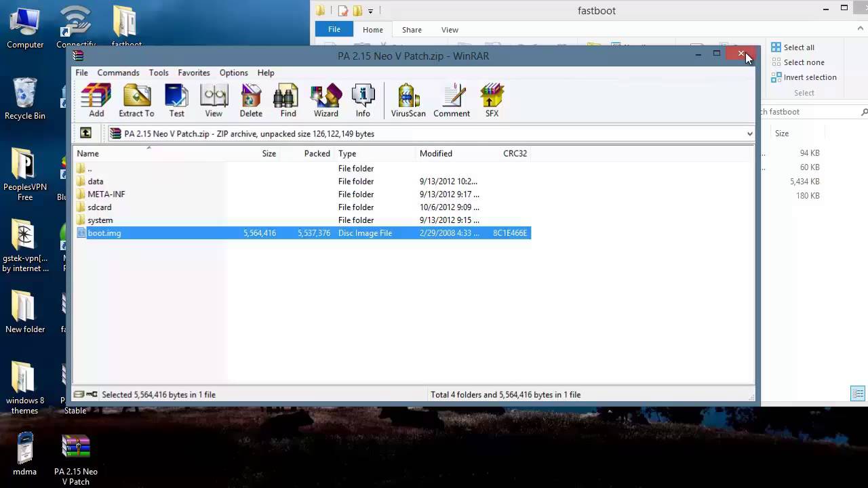Sort by the Packed column header
Image resolution: width=868 pixels, height=488 pixels.
click(307, 153)
